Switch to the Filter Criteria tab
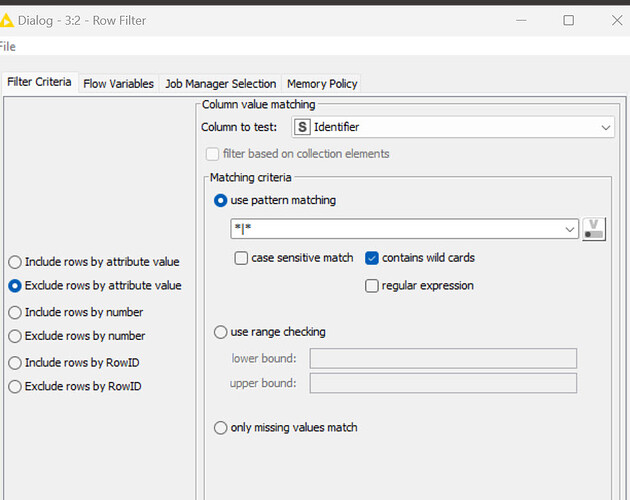This screenshot has width=630, height=500. tap(39, 82)
